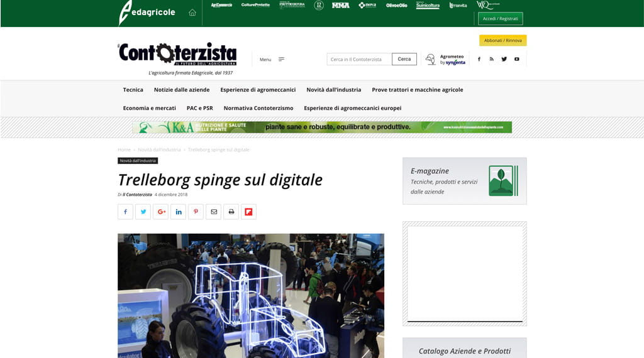The height and width of the screenshot is (358, 644).
Task: Click the yellow Abbonati / Rinnova button
Action: point(502,40)
